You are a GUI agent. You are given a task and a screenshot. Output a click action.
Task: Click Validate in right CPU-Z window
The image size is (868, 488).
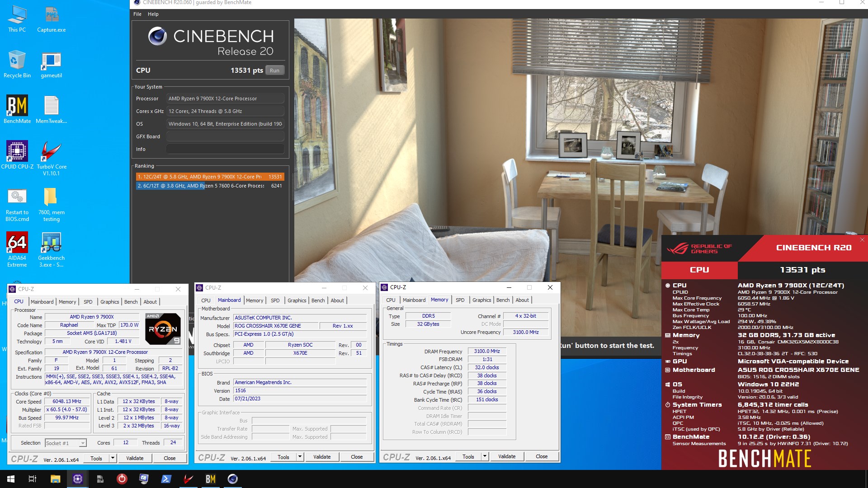click(x=507, y=456)
